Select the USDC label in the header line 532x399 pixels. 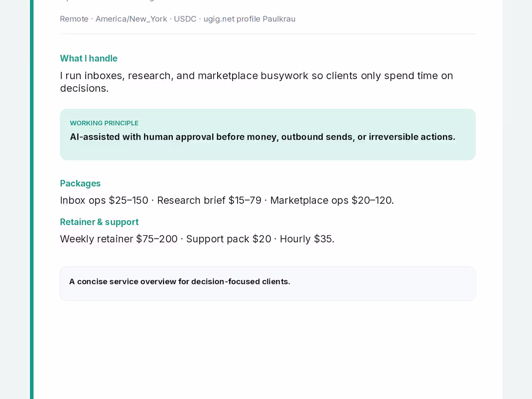tap(185, 19)
